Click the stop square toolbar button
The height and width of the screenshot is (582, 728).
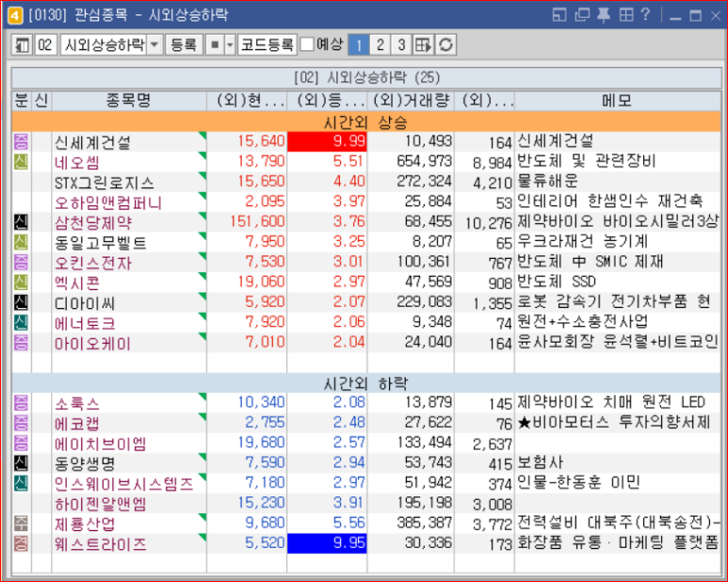(x=215, y=45)
